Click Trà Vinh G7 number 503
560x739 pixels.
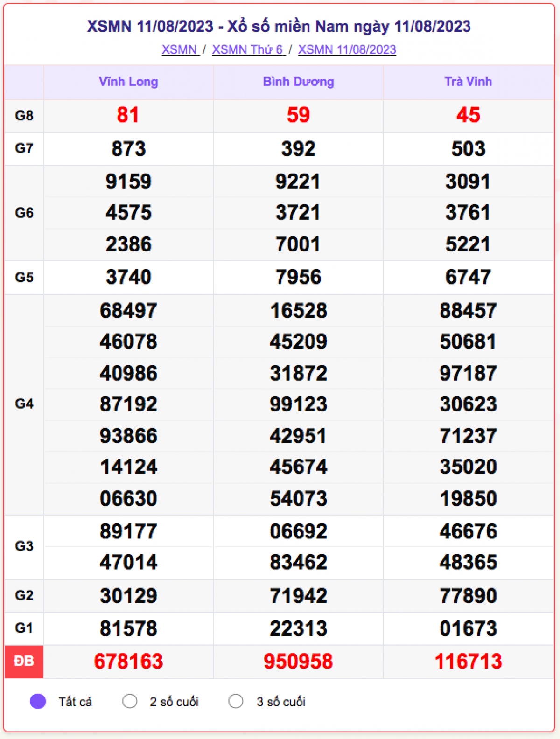(469, 149)
